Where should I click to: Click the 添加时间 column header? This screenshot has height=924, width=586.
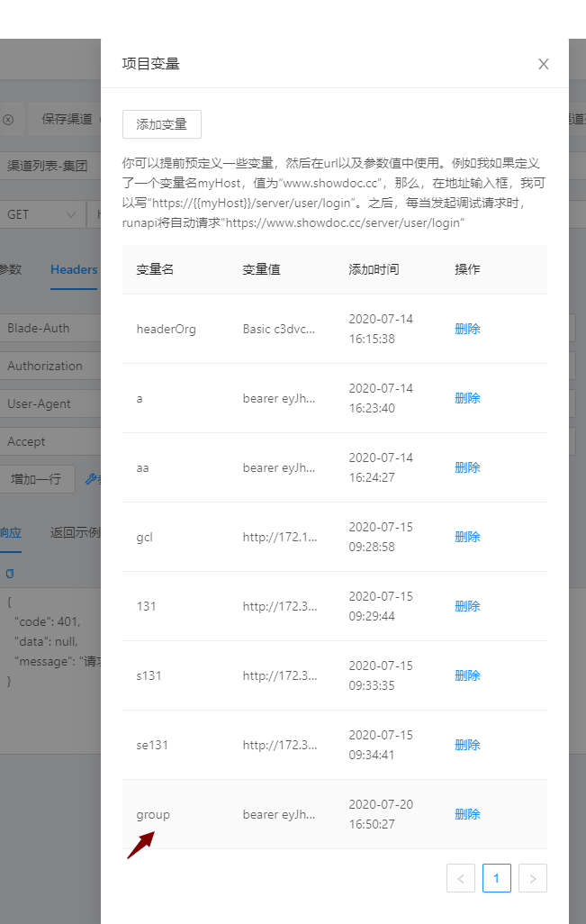tap(374, 269)
